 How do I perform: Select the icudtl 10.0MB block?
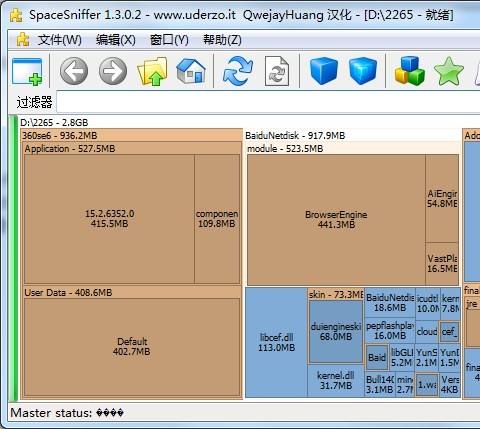tap(428, 303)
